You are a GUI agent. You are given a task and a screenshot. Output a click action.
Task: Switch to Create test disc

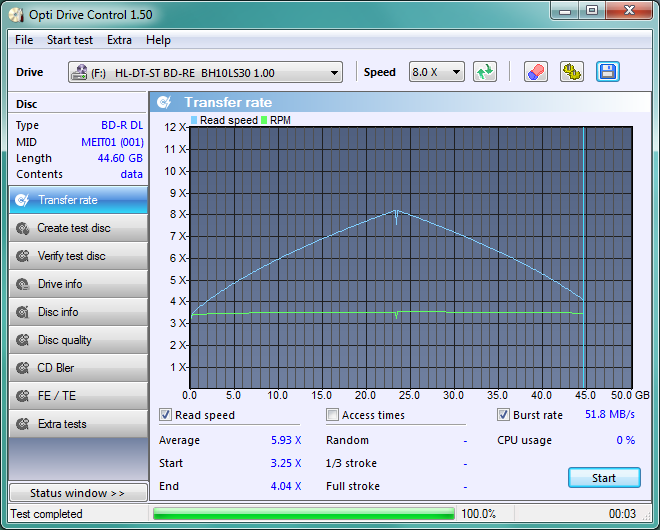point(78,228)
